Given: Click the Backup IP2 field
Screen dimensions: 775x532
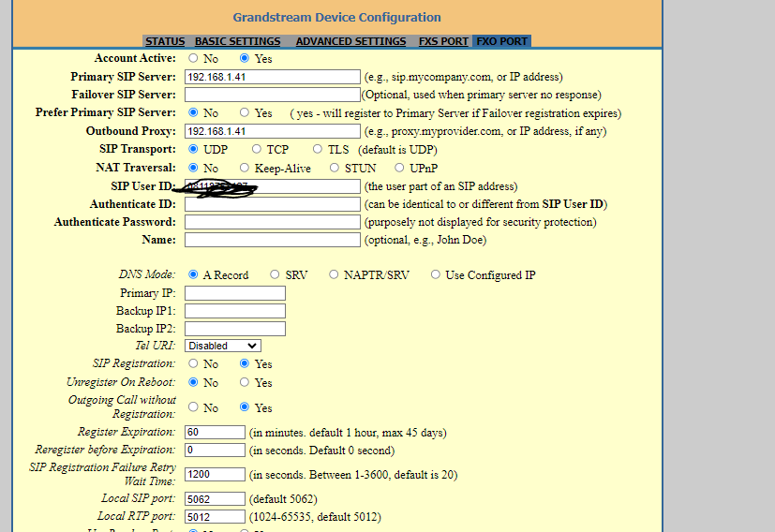Looking at the screenshot, I should (235, 329).
